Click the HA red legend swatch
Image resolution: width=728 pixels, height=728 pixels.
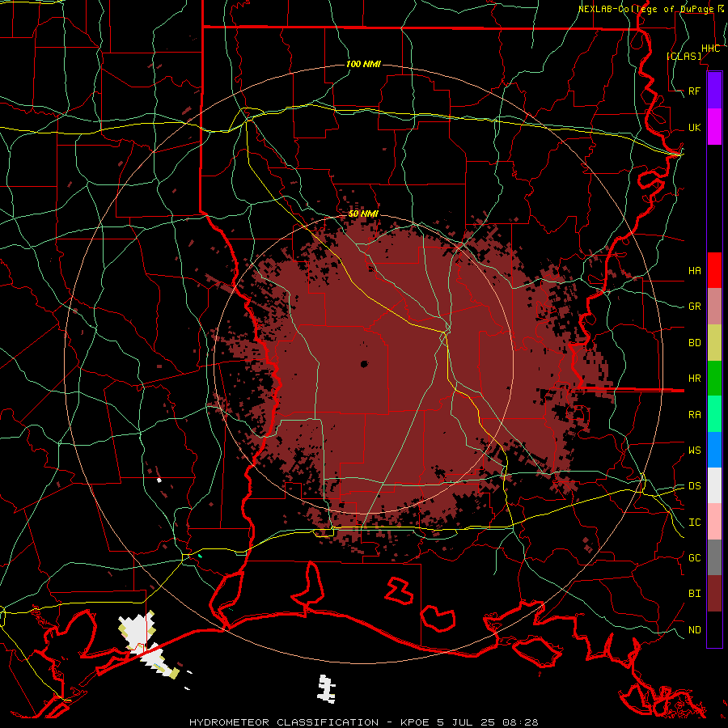pos(714,270)
